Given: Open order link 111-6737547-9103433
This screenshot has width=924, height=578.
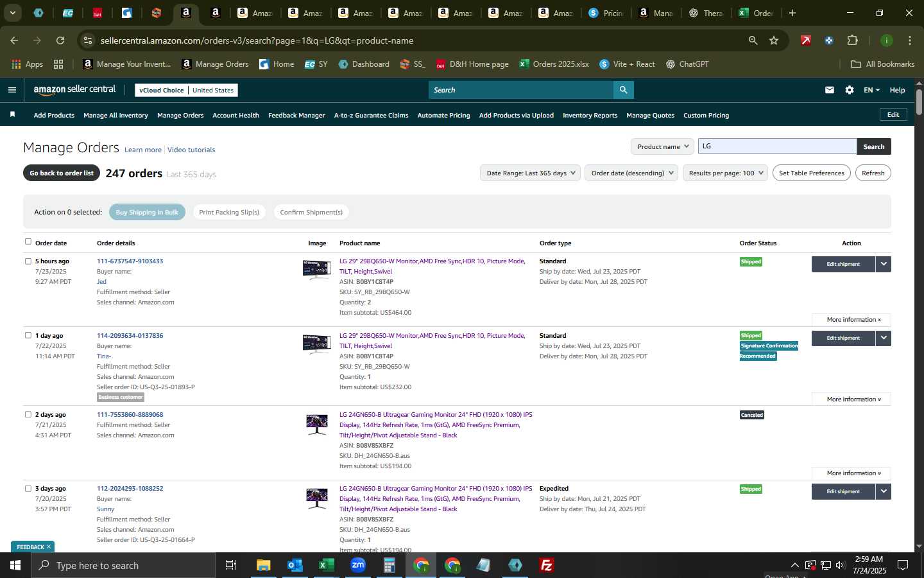Looking at the screenshot, I should coord(130,261).
